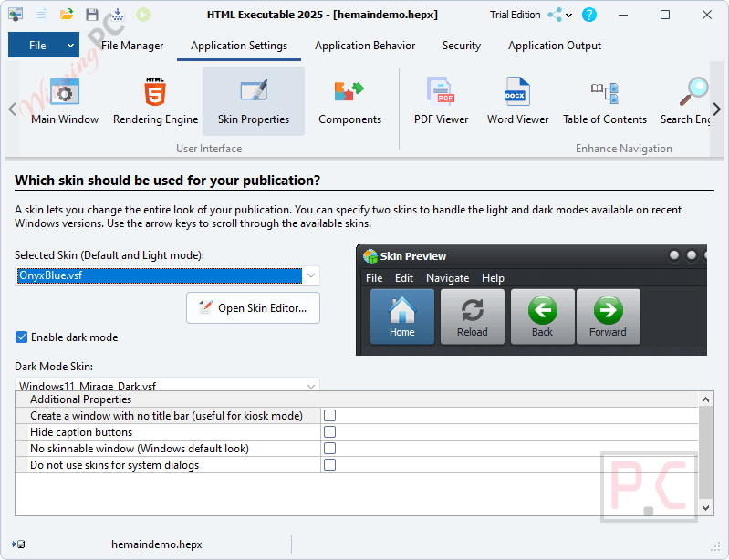Image resolution: width=729 pixels, height=560 pixels.
Task: Expand the Dark Mode Skin dropdown
Action: pyautogui.click(x=311, y=386)
